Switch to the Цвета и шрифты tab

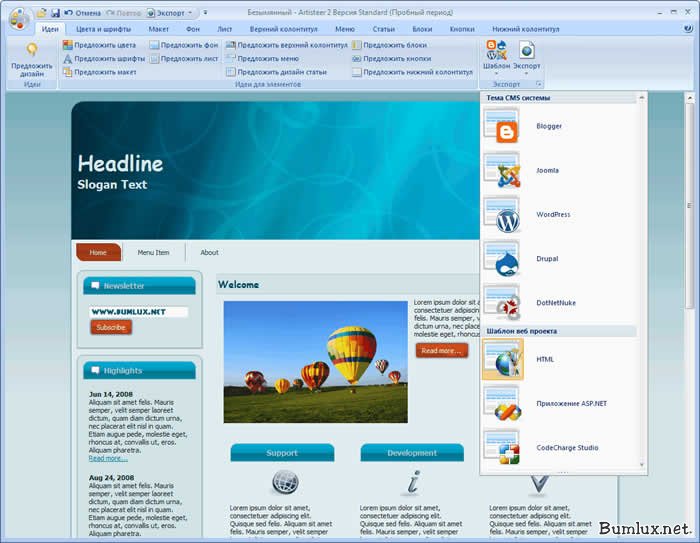click(x=102, y=29)
